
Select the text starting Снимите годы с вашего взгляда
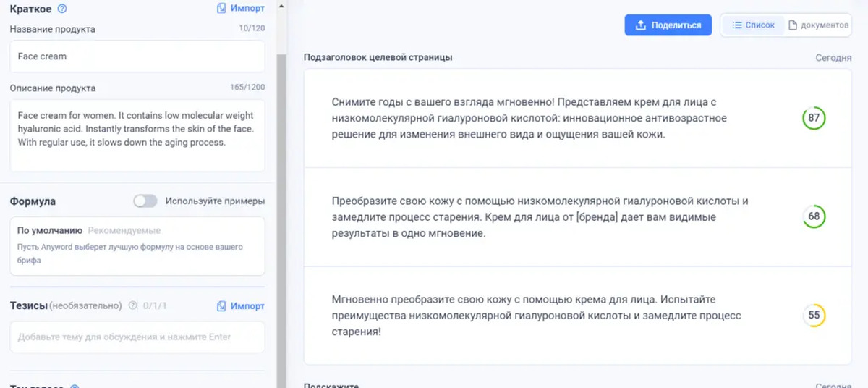[x=529, y=118]
